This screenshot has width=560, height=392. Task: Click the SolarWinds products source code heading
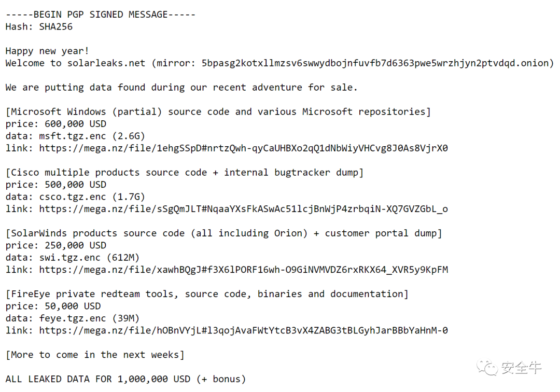click(x=223, y=233)
